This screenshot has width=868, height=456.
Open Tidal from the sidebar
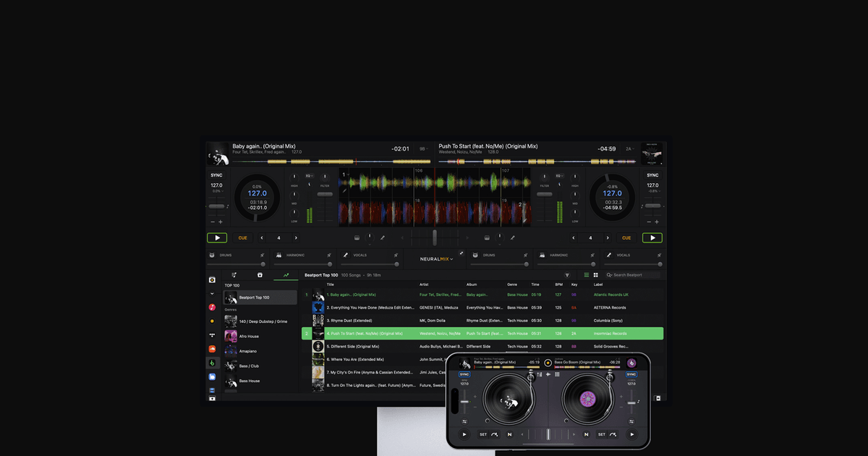click(x=212, y=334)
